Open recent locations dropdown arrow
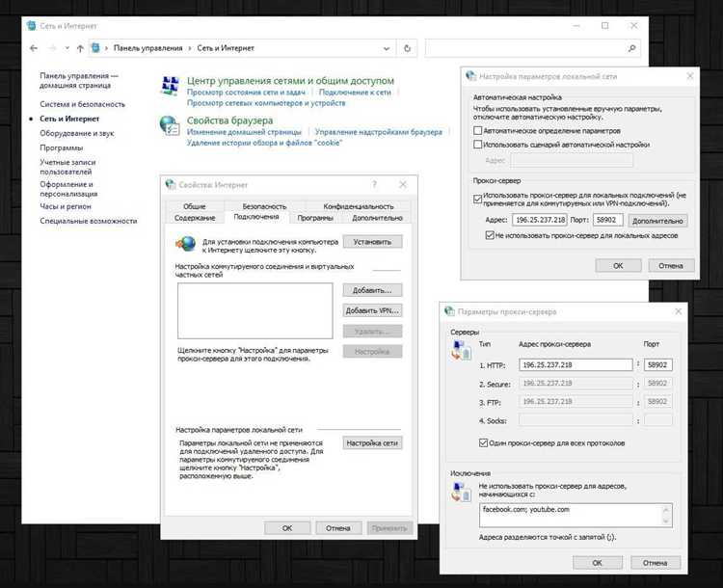Image resolution: width=723 pixels, height=588 pixels. click(x=67, y=48)
